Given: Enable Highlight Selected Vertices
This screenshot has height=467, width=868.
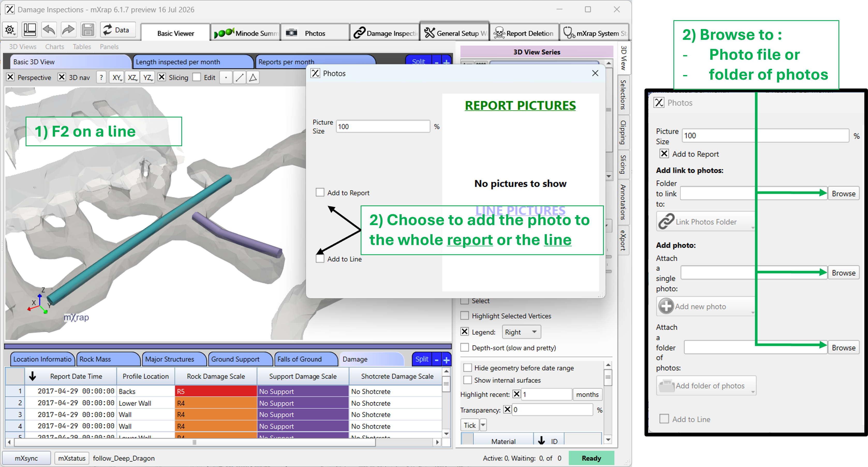Looking at the screenshot, I should [x=465, y=315].
